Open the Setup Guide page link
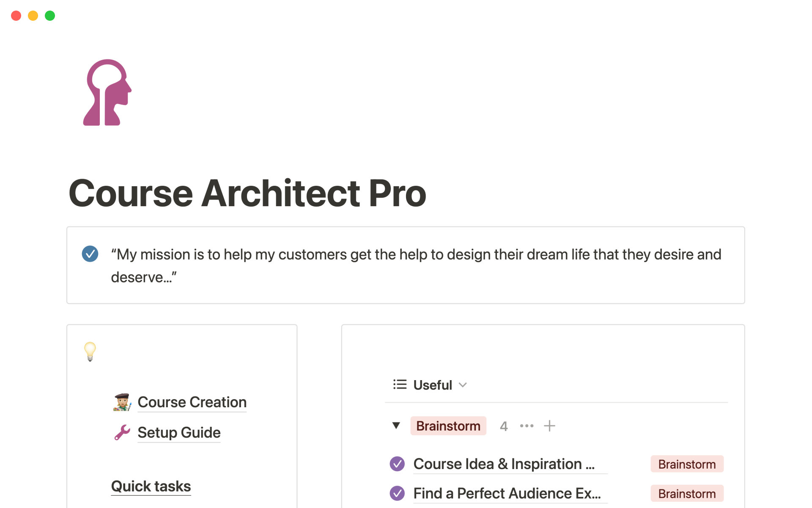The height and width of the screenshot is (508, 812). point(179,433)
